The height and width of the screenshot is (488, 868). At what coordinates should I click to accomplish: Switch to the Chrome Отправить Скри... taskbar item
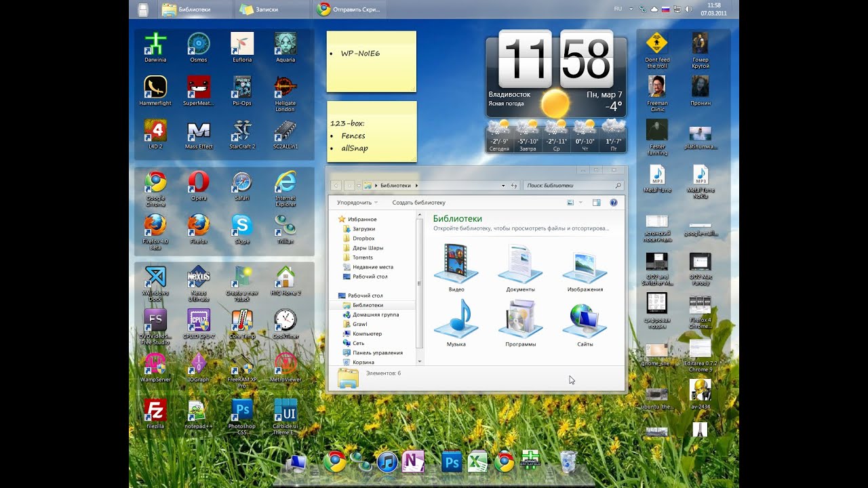(x=350, y=9)
